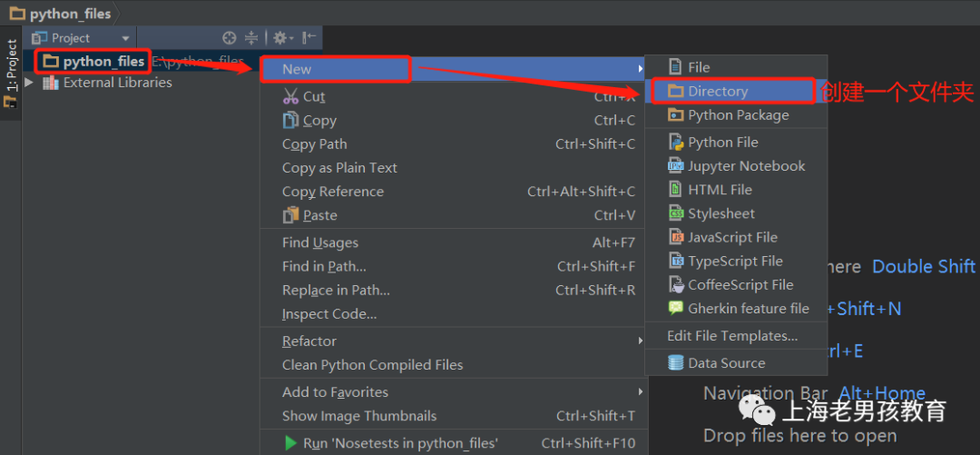Select Jupyter Notebook from New submenu

point(736,166)
